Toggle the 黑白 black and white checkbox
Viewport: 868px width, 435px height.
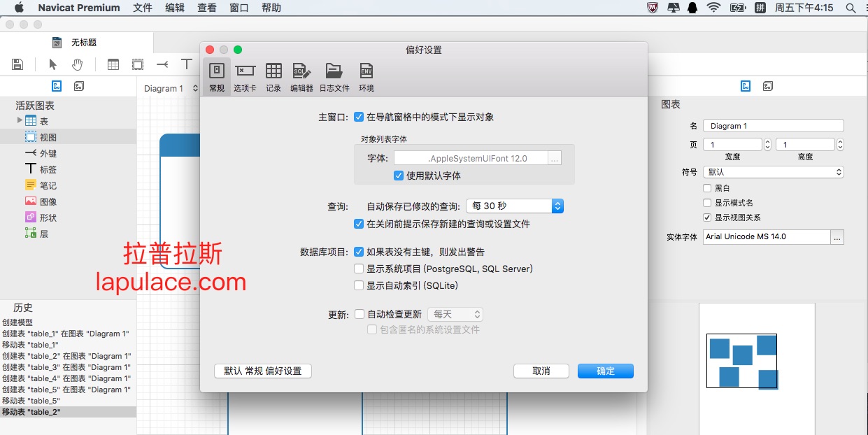tap(707, 188)
